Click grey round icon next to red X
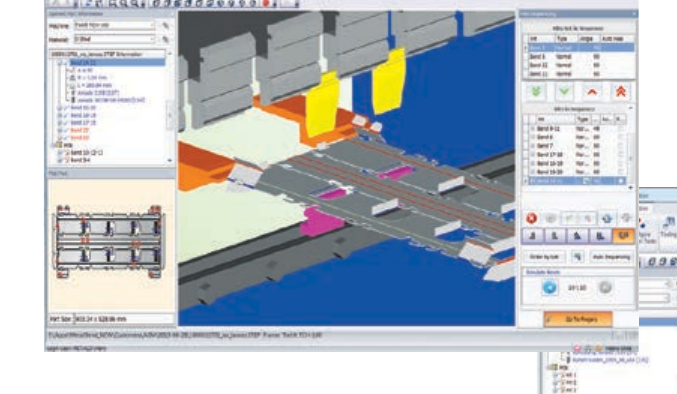Image resolution: width=677 pixels, height=394 pixels. click(550, 218)
